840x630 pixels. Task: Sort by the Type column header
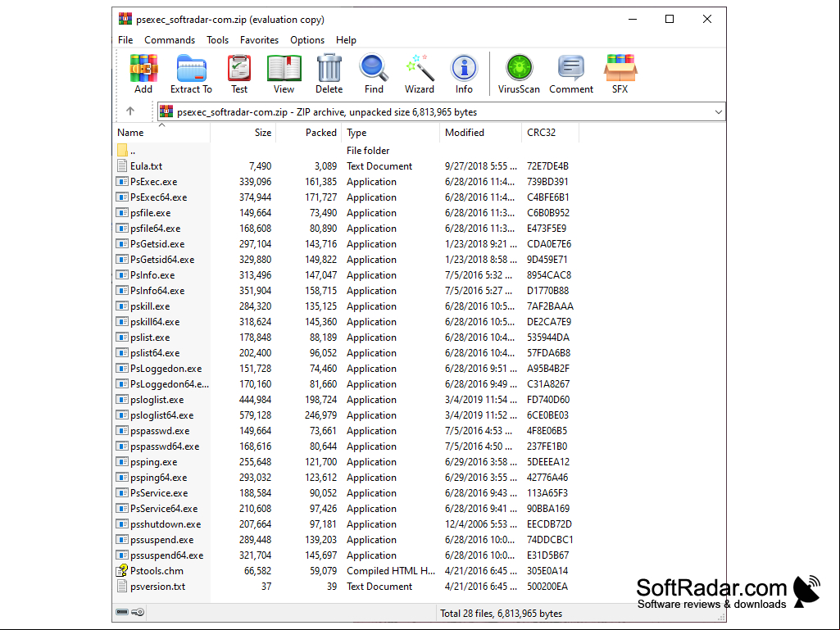coord(390,133)
